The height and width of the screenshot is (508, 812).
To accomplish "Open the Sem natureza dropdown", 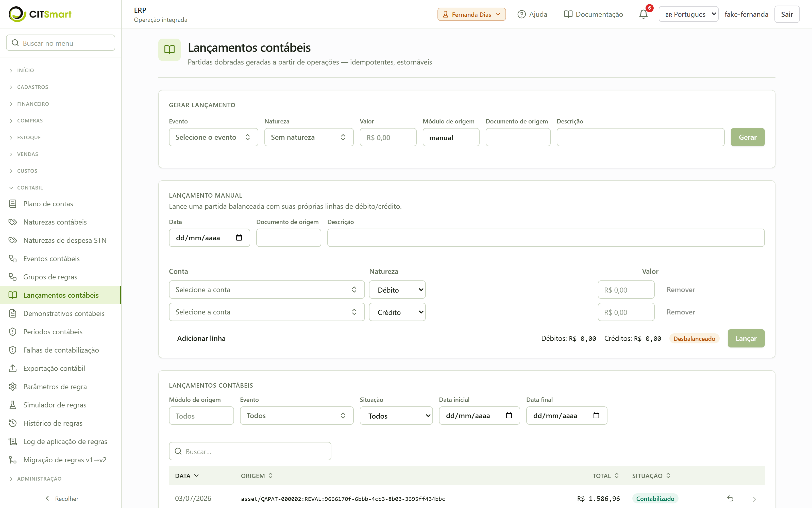I will (309, 137).
